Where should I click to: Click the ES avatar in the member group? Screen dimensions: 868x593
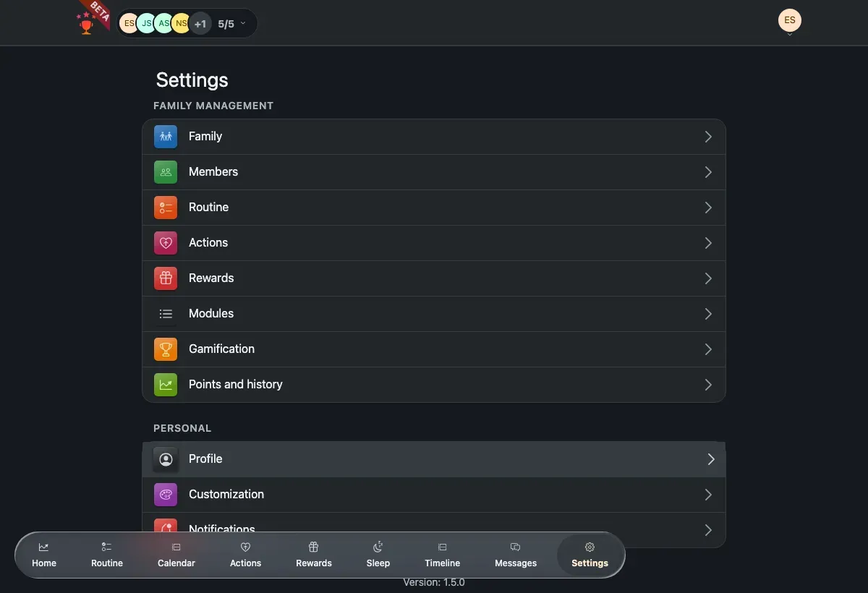(129, 24)
